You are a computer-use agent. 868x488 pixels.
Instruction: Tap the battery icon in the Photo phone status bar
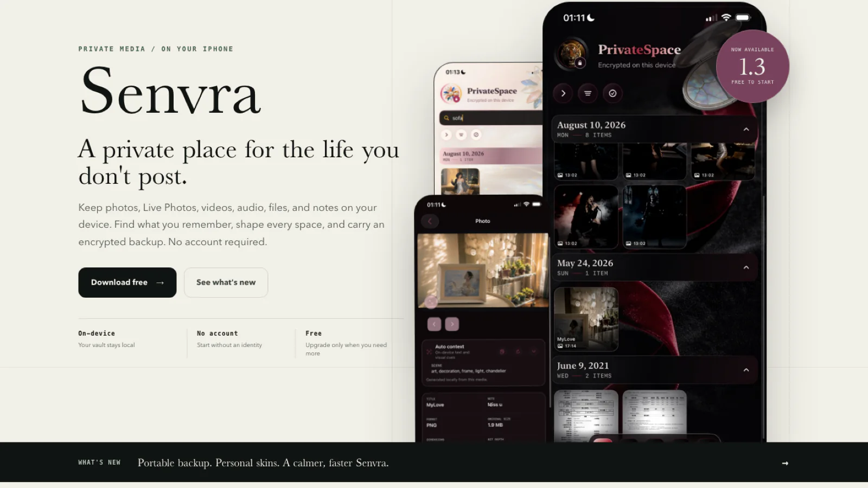tap(536, 204)
